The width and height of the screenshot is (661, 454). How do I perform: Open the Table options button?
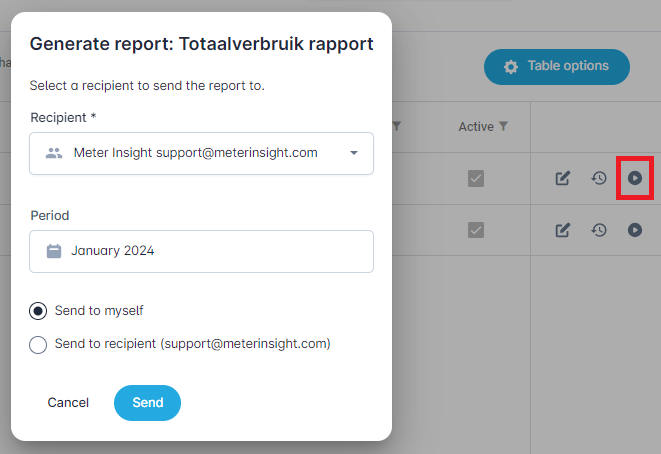coord(556,66)
